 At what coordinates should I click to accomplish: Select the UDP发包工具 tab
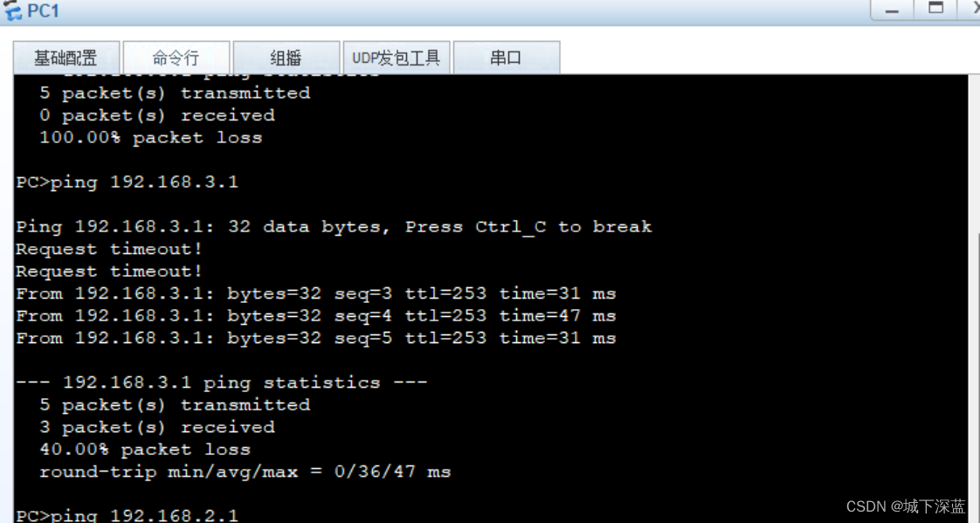397,58
